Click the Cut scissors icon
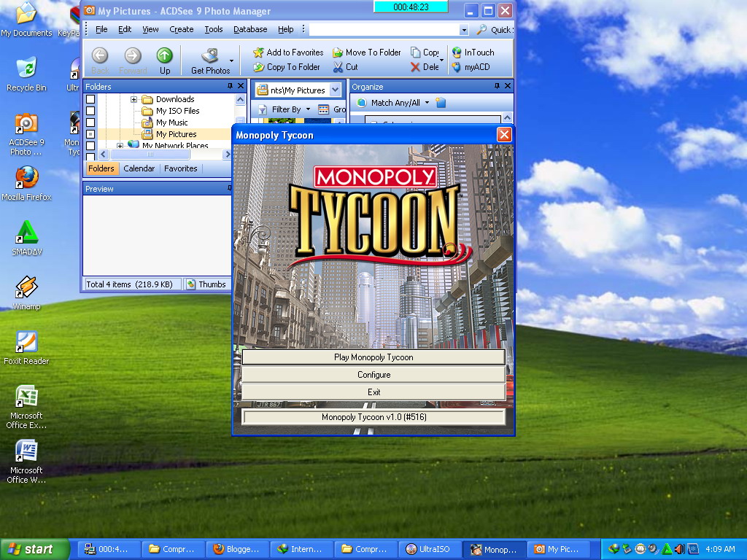This screenshot has height=560, width=747. coord(338,67)
